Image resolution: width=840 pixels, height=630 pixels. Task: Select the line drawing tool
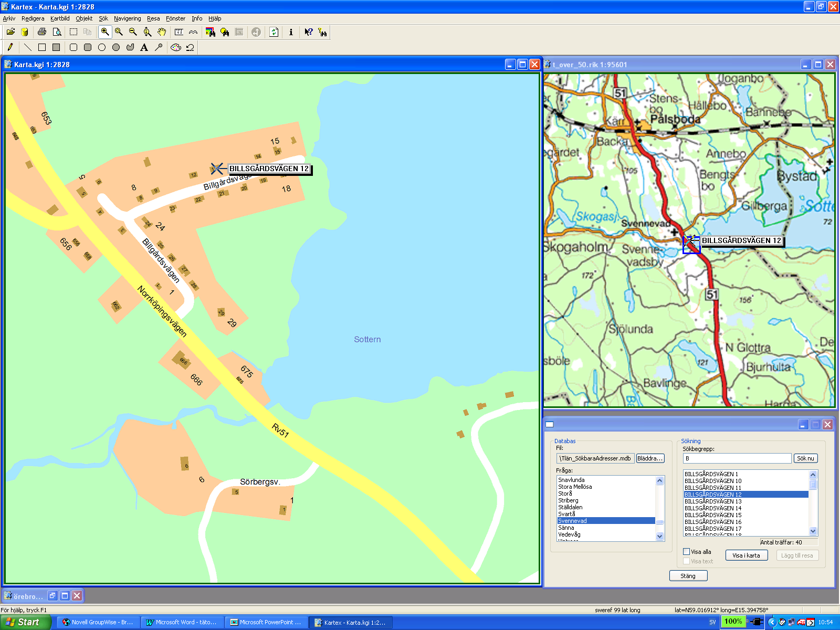coord(28,47)
